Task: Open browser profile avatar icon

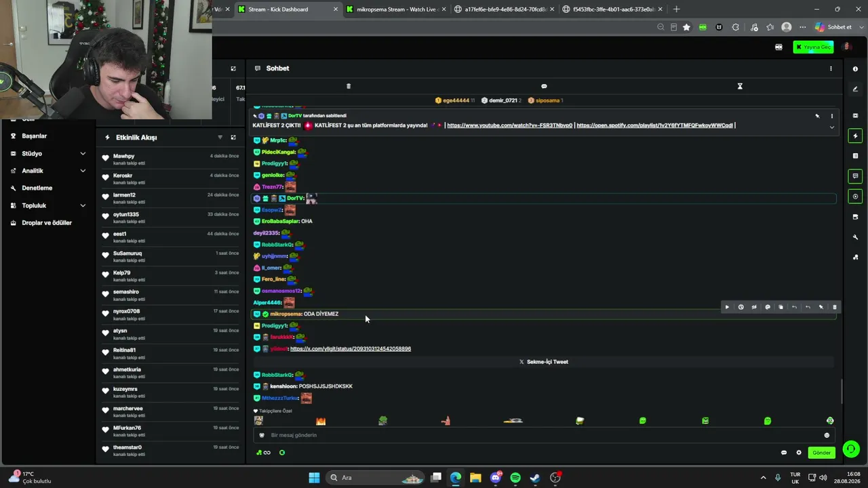Action: pos(787,27)
